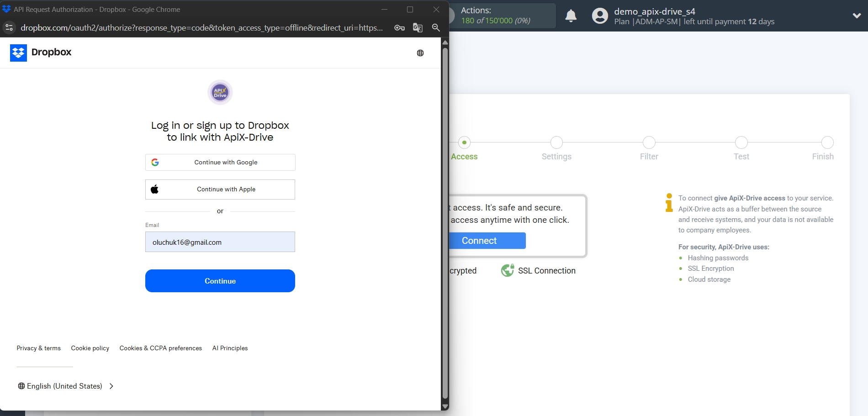Click the zoom magnifier icon in the address bar
Viewport: 868px width, 416px height.
point(435,28)
